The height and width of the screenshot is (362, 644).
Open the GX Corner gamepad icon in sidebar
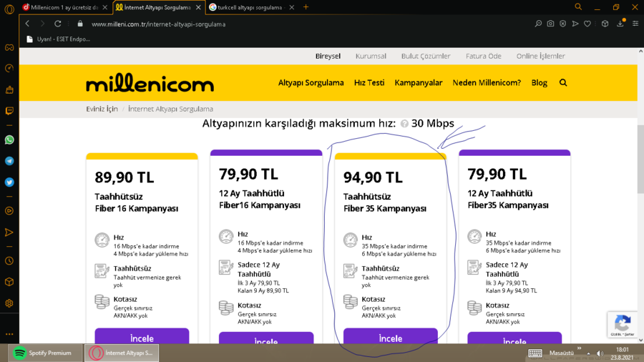point(9,48)
